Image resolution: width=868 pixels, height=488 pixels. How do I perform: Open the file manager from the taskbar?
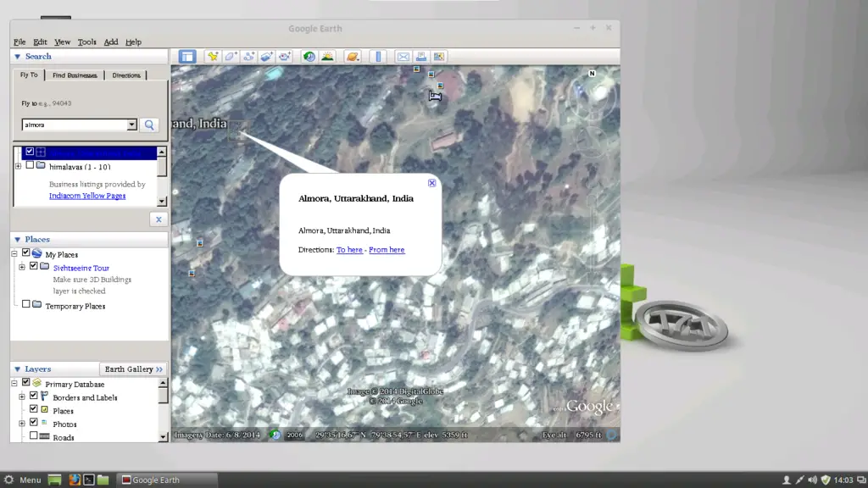tap(103, 480)
